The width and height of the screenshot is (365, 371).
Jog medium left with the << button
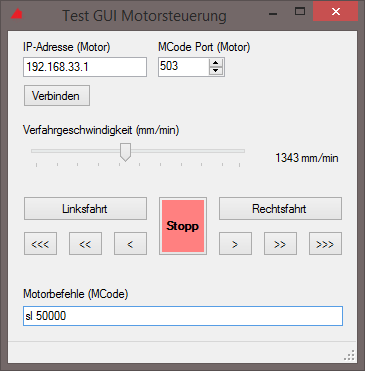pyautogui.click(x=85, y=244)
